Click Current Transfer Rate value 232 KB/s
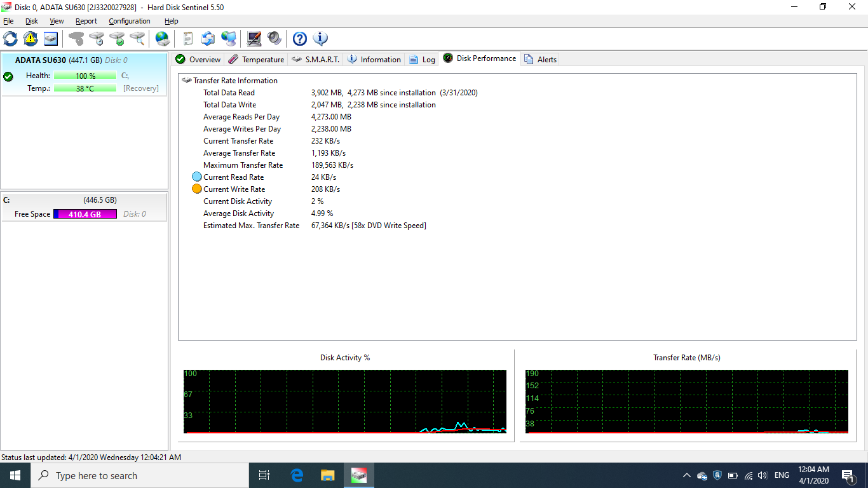The height and width of the screenshot is (488, 868). [x=325, y=141]
